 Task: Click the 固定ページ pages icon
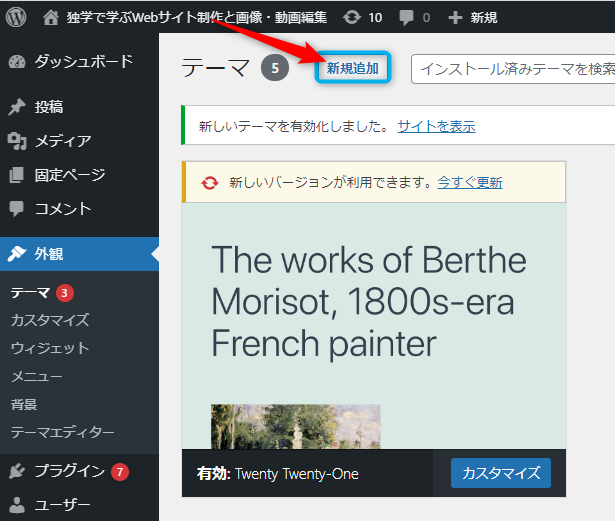coord(16,175)
